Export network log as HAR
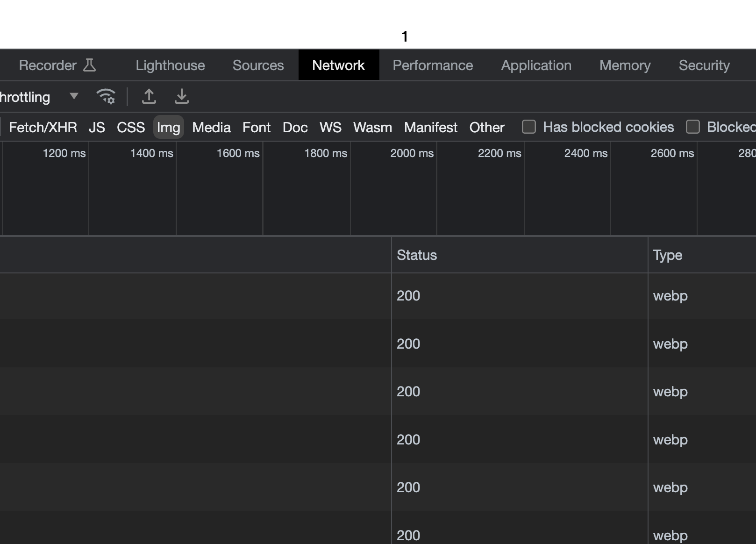Viewport: 756px width, 544px height. point(181,97)
